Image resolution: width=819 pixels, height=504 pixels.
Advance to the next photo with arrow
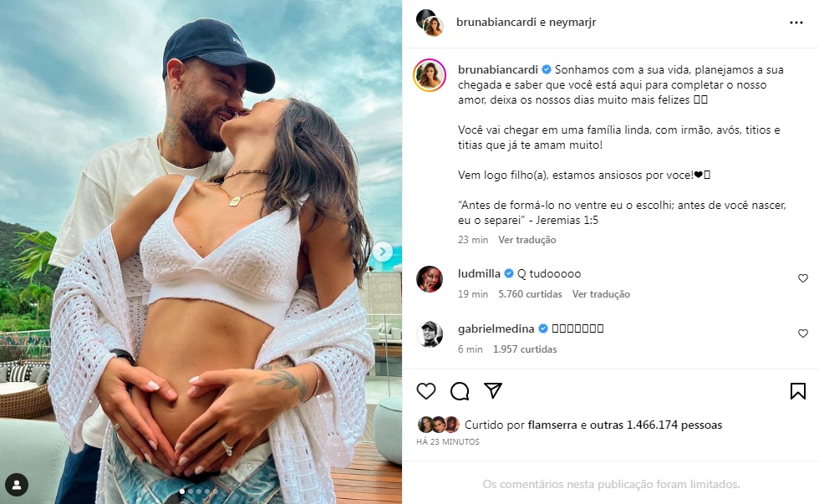tap(382, 252)
